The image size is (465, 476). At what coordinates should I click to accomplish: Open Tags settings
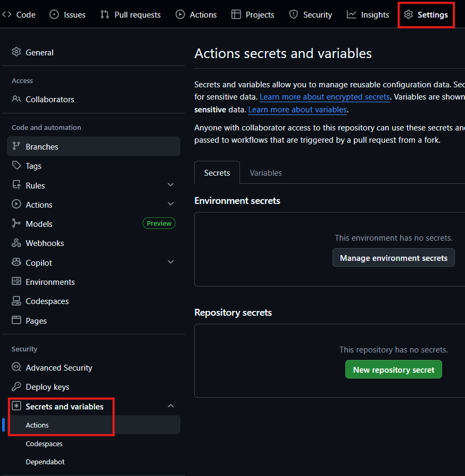pos(94,166)
